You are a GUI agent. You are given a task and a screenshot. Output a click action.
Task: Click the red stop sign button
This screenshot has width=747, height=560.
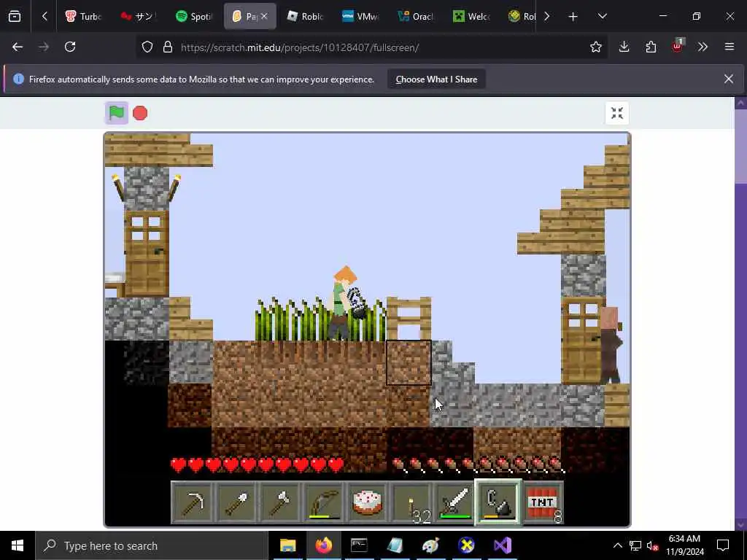point(140,113)
